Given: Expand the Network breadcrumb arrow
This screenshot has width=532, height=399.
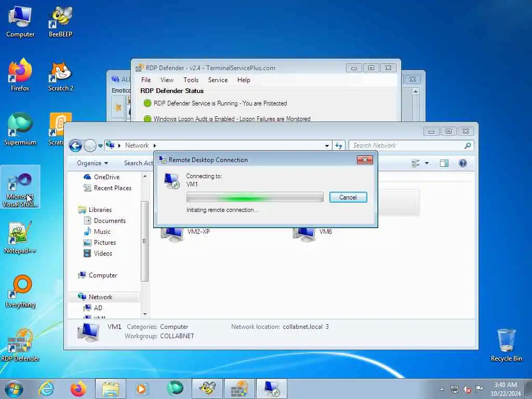Looking at the screenshot, I should (x=155, y=145).
